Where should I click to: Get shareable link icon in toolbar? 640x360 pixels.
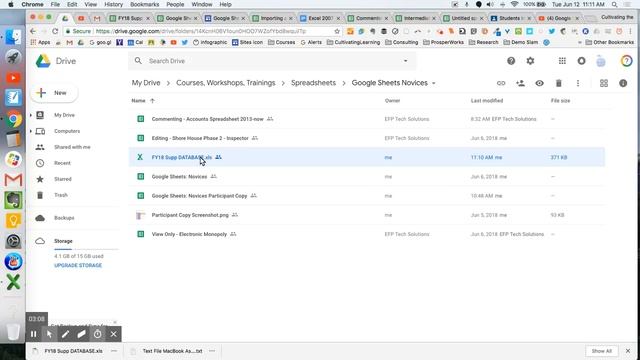(501, 83)
